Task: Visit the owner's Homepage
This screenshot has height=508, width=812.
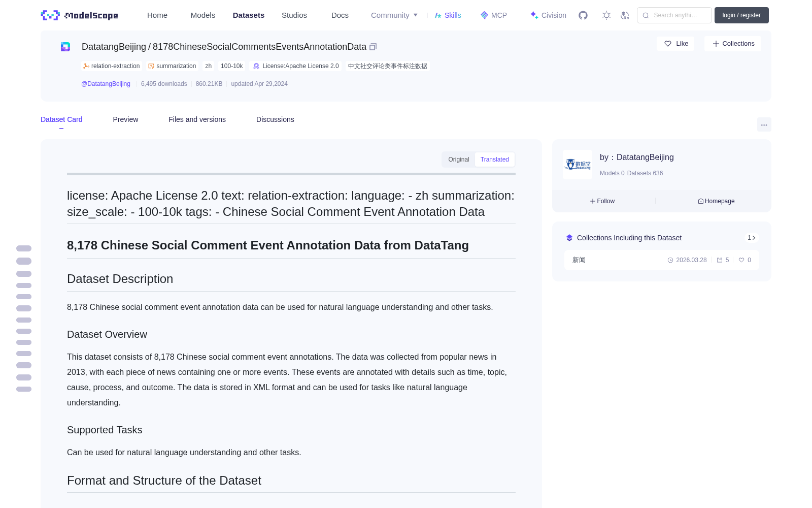Action: pyautogui.click(x=716, y=201)
